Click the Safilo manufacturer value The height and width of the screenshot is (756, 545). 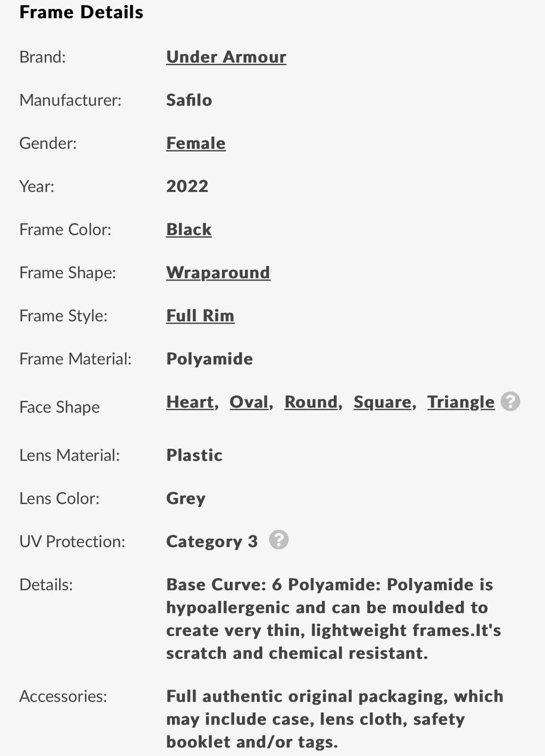tap(189, 100)
